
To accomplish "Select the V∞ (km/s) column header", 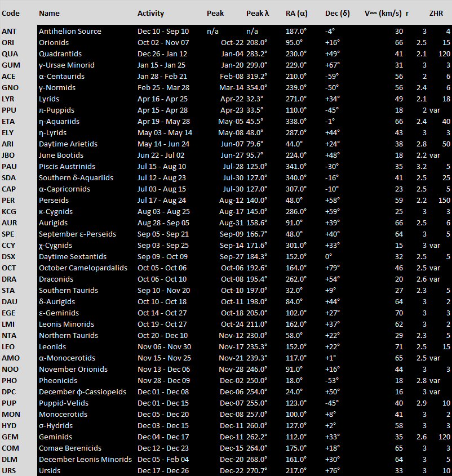I will (x=383, y=13).
